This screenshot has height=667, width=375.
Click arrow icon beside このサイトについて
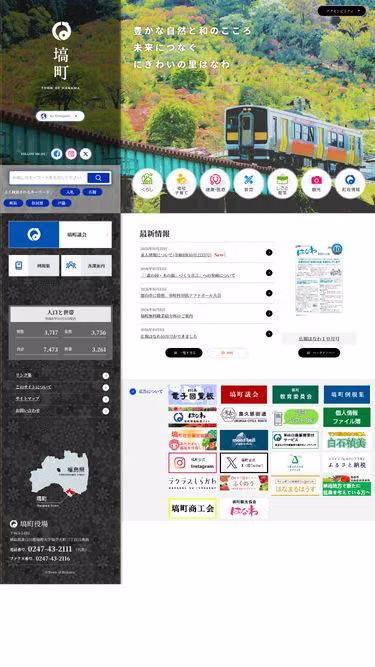(105, 388)
